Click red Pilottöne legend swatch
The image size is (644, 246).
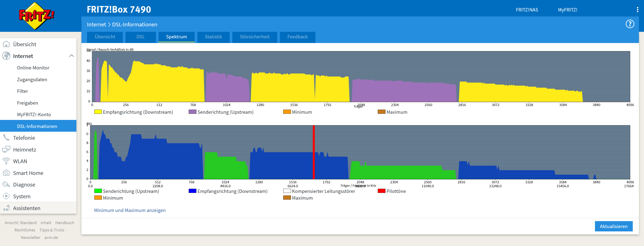click(381, 191)
